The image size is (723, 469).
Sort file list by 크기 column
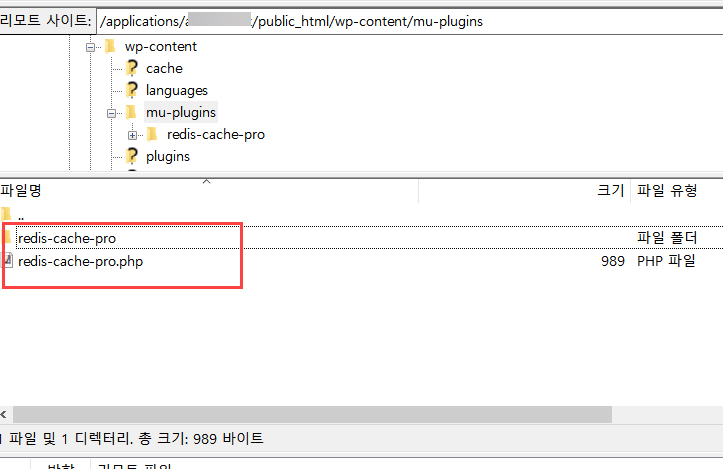[x=524, y=190]
